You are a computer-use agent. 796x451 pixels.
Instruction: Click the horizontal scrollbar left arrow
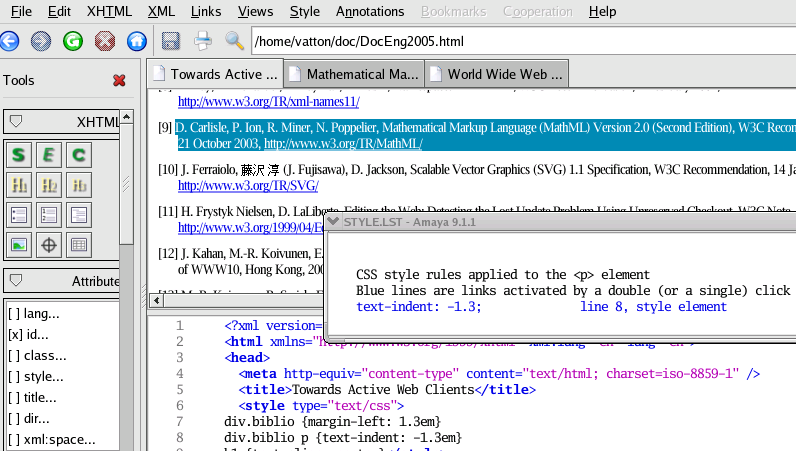coord(157,301)
